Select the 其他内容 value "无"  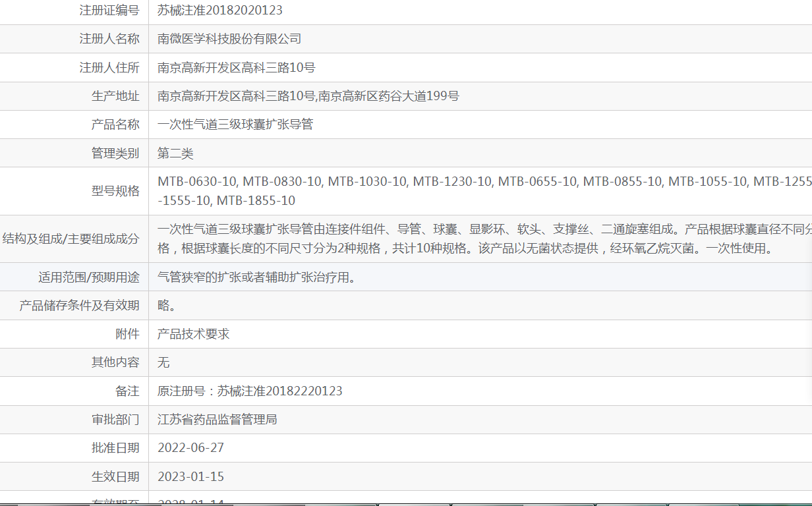163,362
